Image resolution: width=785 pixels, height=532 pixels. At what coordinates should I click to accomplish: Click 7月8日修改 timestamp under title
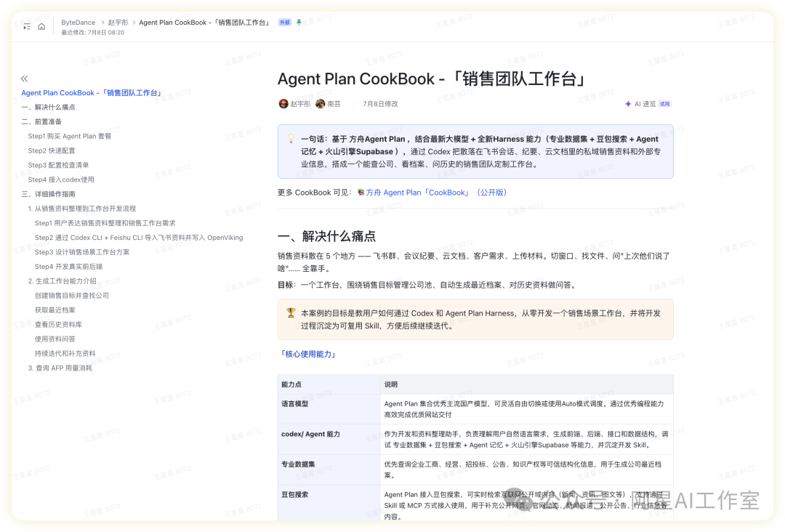pyautogui.click(x=380, y=104)
